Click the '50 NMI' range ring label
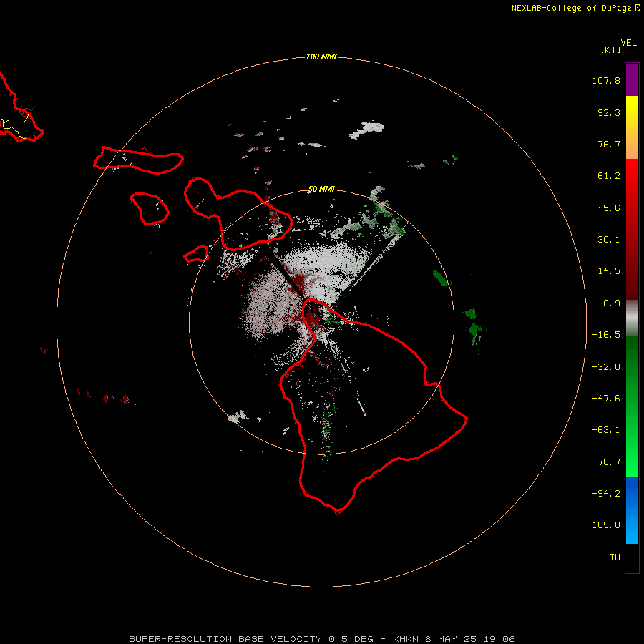 (x=321, y=189)
